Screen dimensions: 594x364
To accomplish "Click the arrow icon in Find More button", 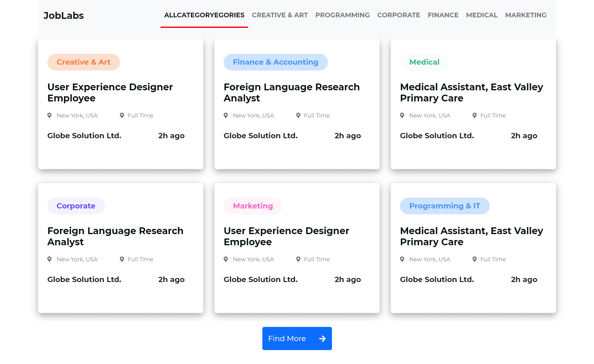I will click(322, 338).
